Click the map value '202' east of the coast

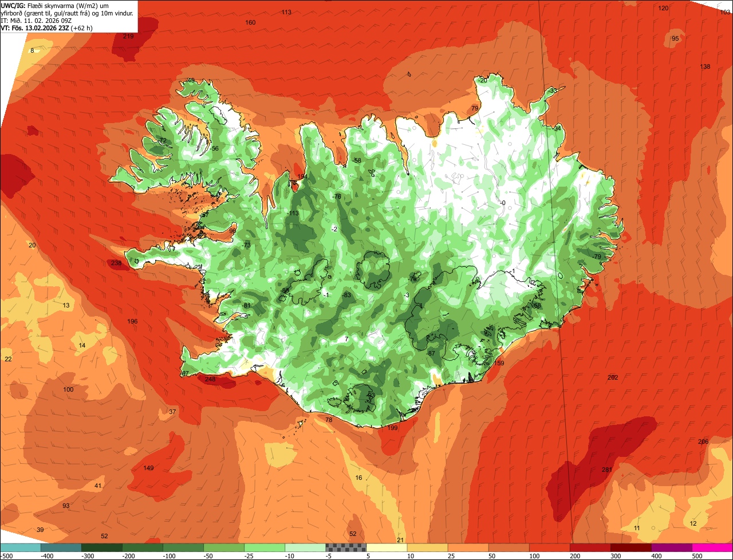[x=613, y=377]
